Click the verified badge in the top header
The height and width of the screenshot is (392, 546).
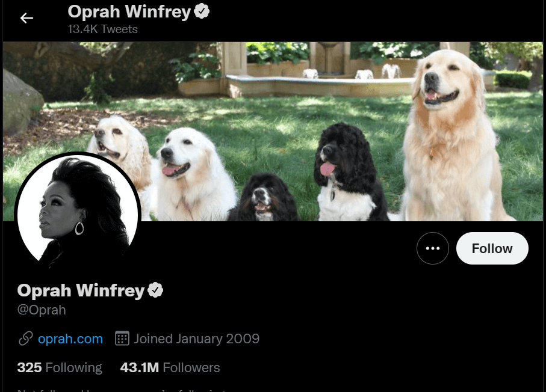pos(202,11)
